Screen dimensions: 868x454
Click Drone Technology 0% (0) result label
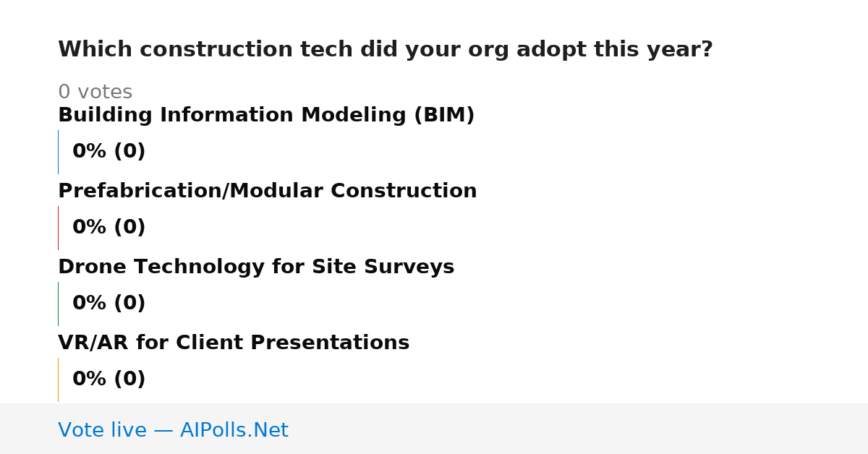(109, 304)
